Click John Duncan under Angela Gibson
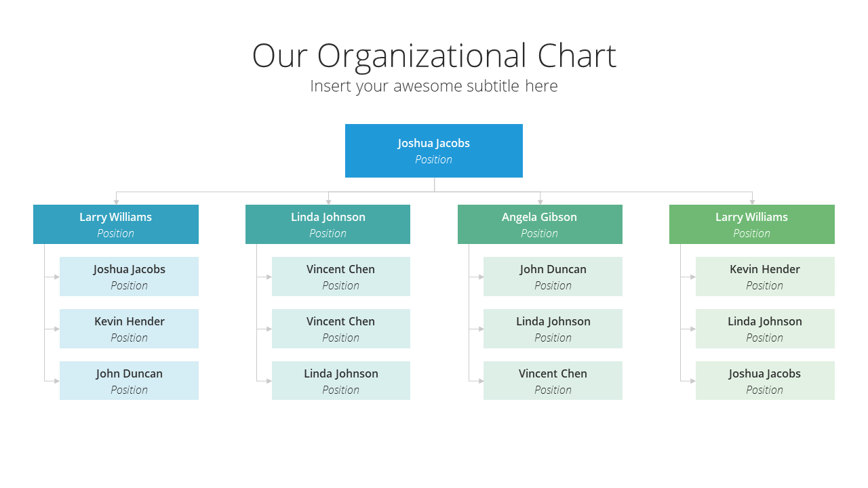The image size is (868, 488). click(x=553, y=277)
